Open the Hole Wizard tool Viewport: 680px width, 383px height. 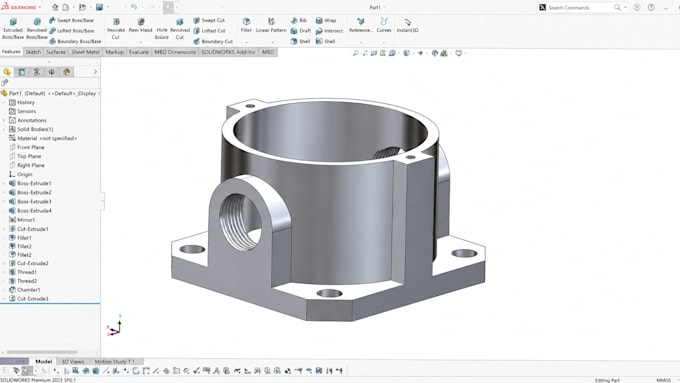pos(162,33)
